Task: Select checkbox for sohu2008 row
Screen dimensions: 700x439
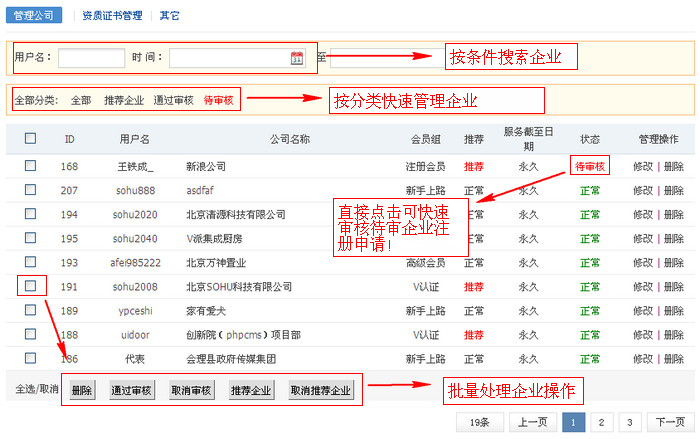Action: coord(30,286)
